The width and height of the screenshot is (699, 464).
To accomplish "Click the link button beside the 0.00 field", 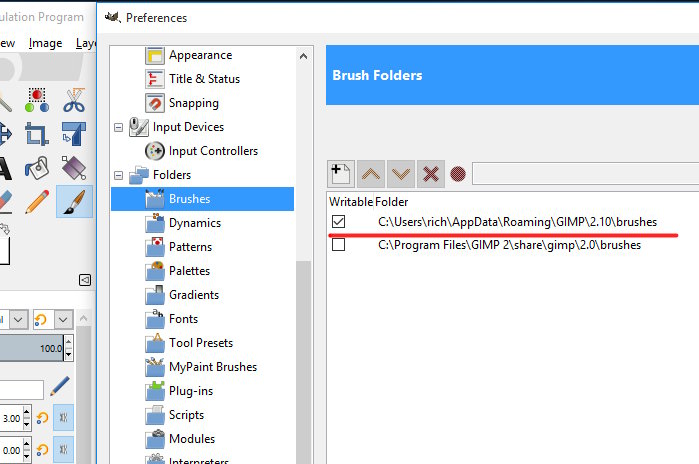I will pos(63,450).
